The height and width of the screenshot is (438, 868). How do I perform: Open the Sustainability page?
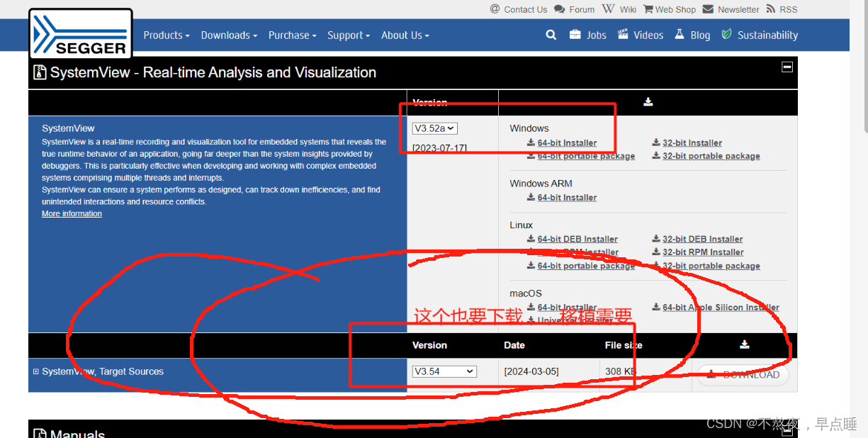click(760, 35)
